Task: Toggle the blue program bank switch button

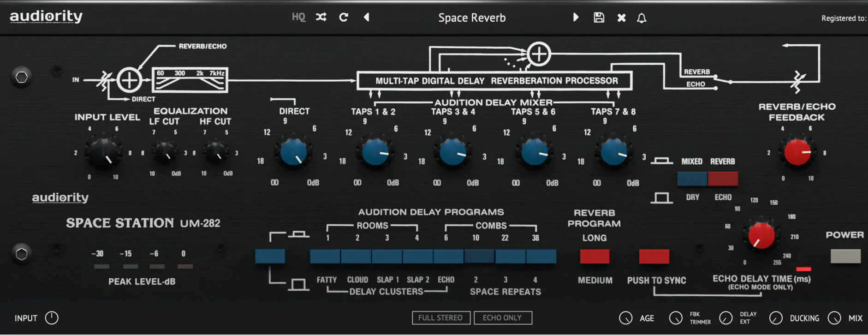Action: pyautogui.click(x=270, y=256)
